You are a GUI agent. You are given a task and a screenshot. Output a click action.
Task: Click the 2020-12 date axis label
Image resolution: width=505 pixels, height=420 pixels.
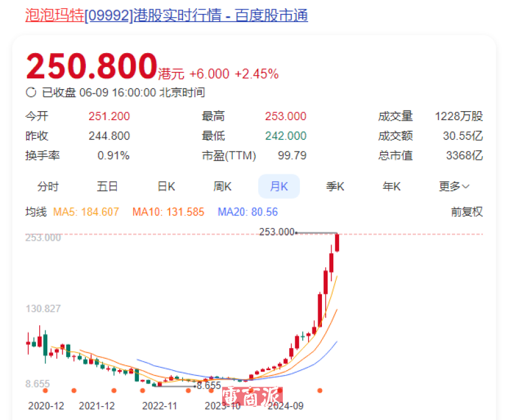[x=46, y=406]
